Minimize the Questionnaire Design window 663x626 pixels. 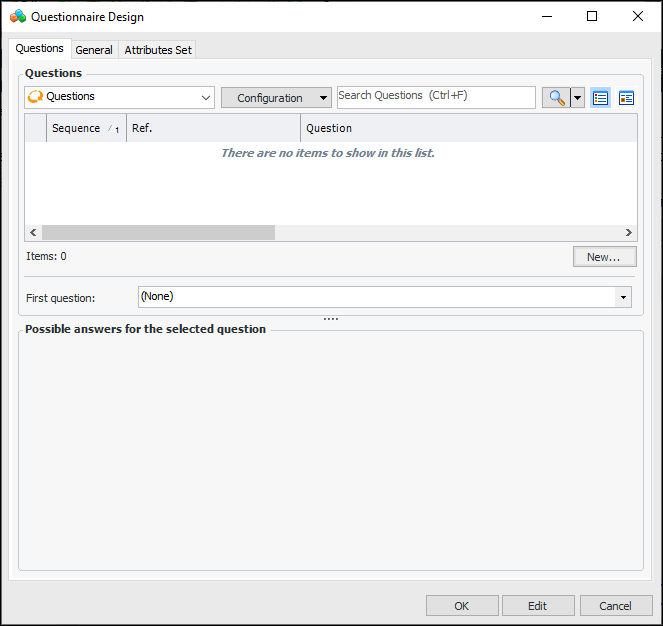(x=547, y=16)
